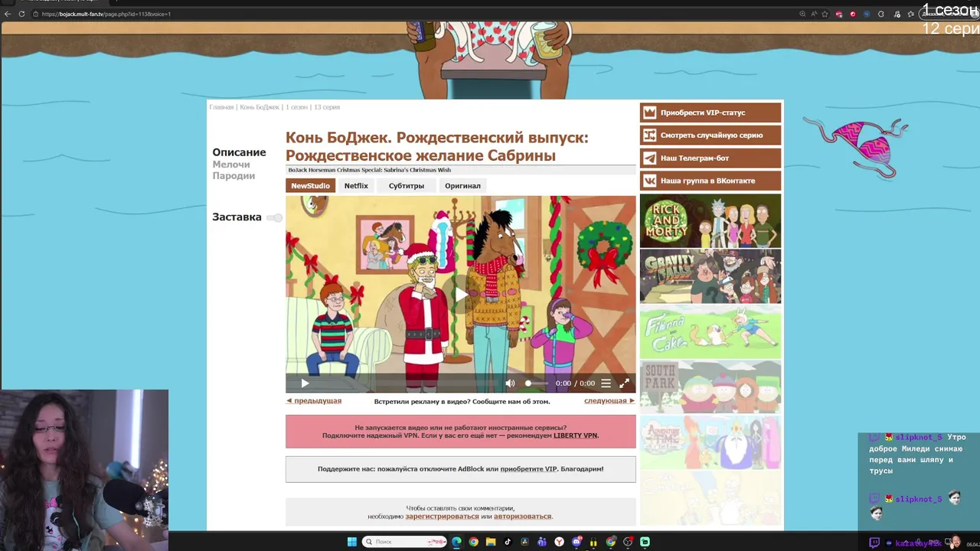Click the Конь БоДжек breadcrumb link
980x551 pixels.
point(260,107)
